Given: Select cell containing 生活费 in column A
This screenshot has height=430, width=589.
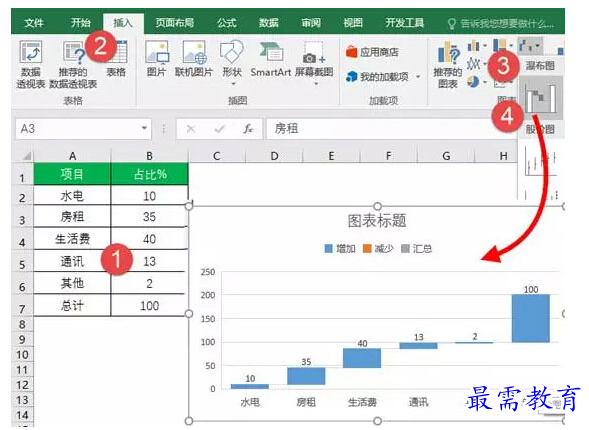Looking at the screenshot, I should [x=72, y=238].
